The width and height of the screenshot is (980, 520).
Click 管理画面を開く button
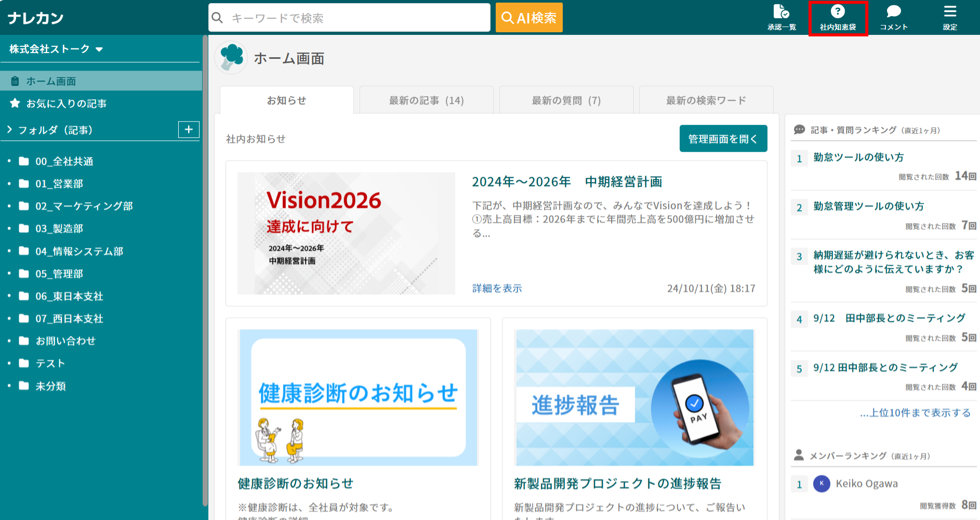click(x=723, y=138)
